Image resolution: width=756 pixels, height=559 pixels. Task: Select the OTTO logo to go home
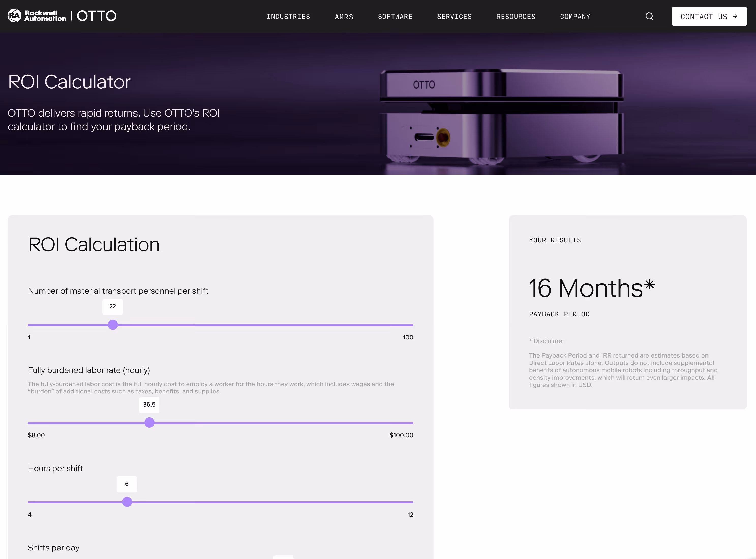click(97, 15)
